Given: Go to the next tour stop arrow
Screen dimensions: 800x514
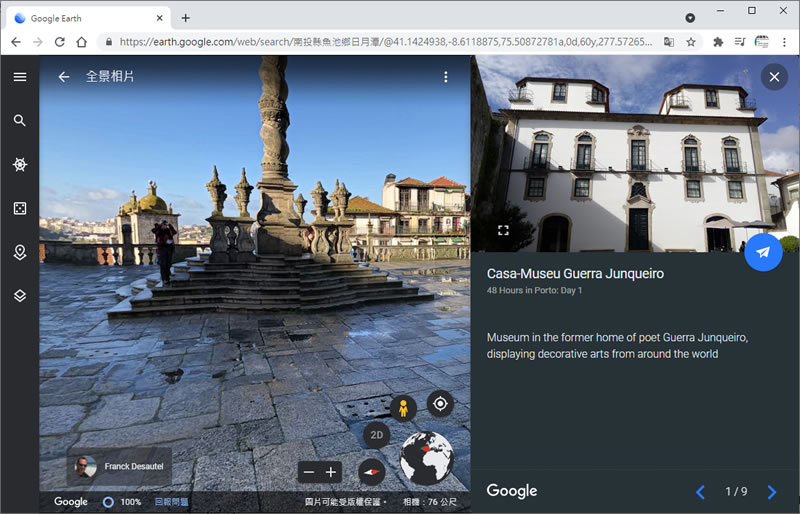Looking at the screenshot, I should coord(772,492).
